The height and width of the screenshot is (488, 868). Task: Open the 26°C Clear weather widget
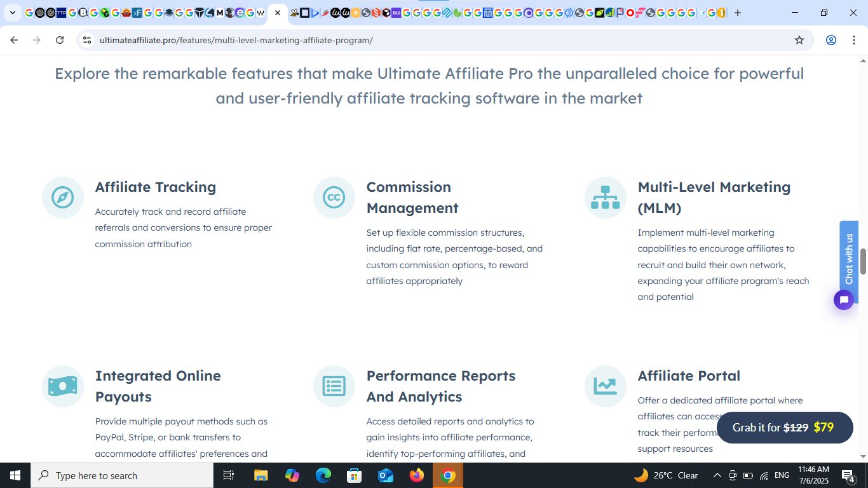667,475
